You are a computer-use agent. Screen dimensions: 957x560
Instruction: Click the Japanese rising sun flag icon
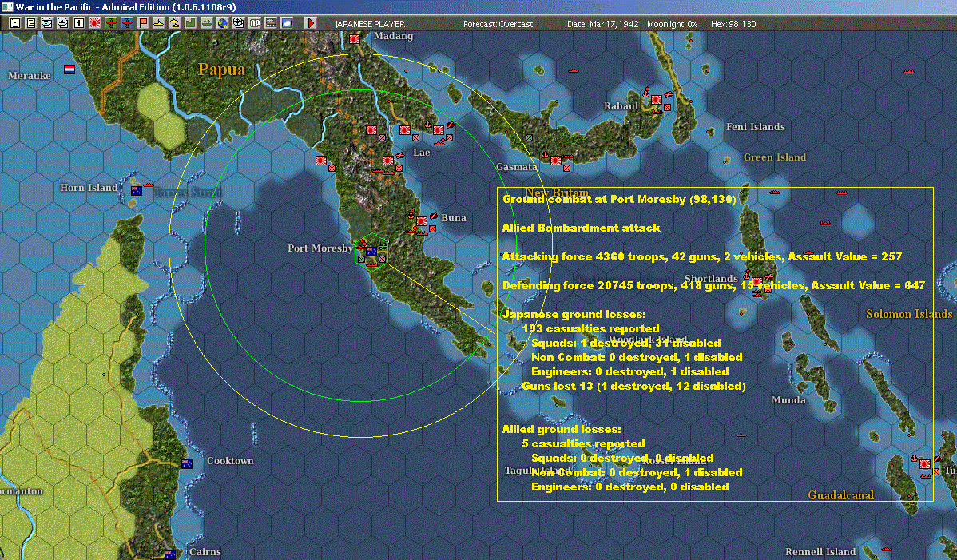coord(94,23)
